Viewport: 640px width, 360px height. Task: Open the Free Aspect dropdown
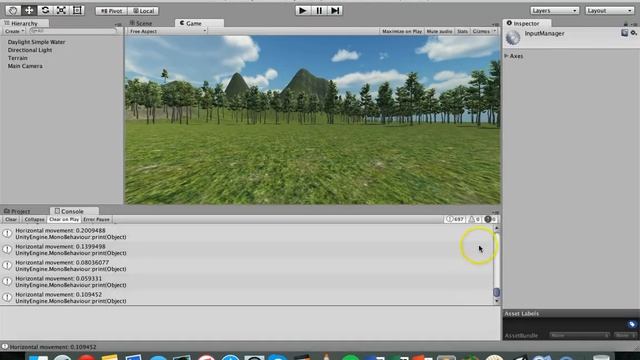click(x=167, y=31)
